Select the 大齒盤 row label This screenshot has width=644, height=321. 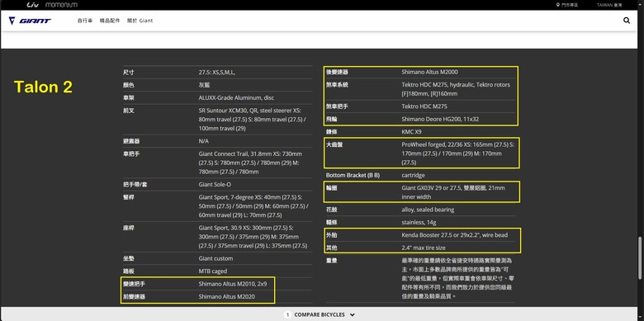coord(334,144)
